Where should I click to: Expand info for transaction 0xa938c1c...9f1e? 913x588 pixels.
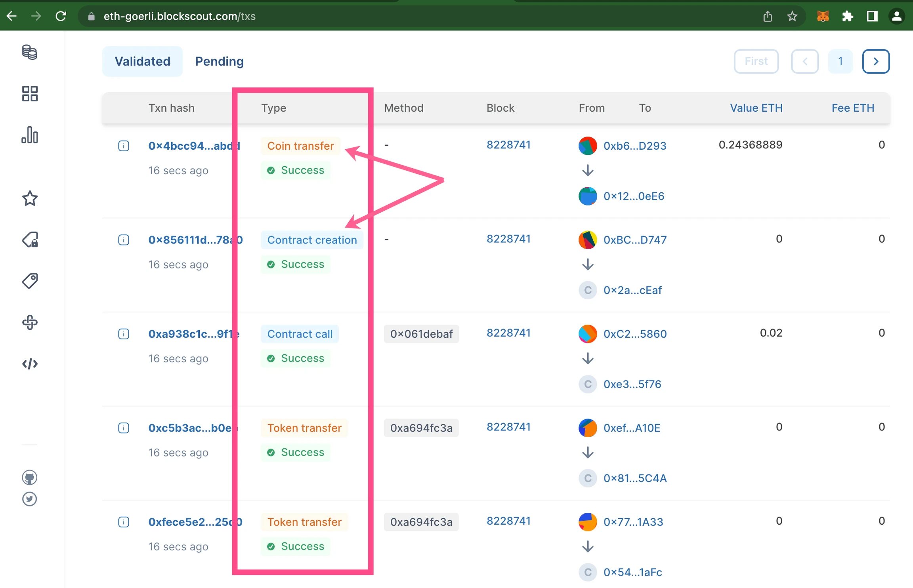click(x=124, y=334)
